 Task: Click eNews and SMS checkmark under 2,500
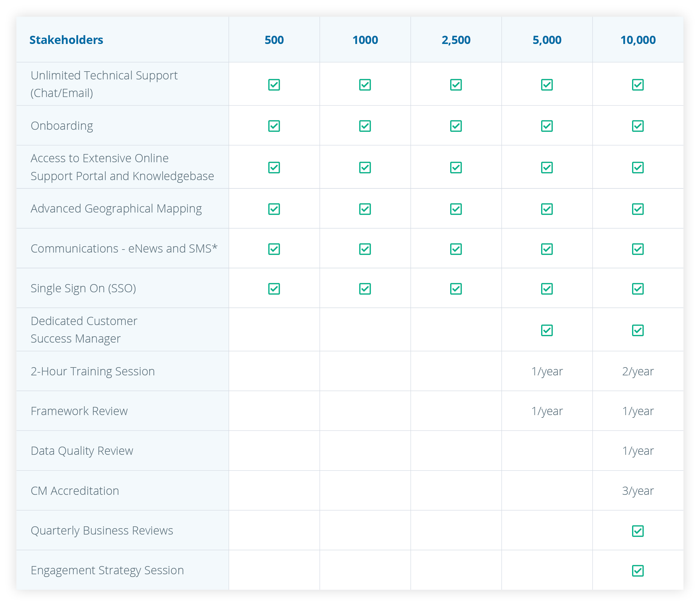coord(456,249)
